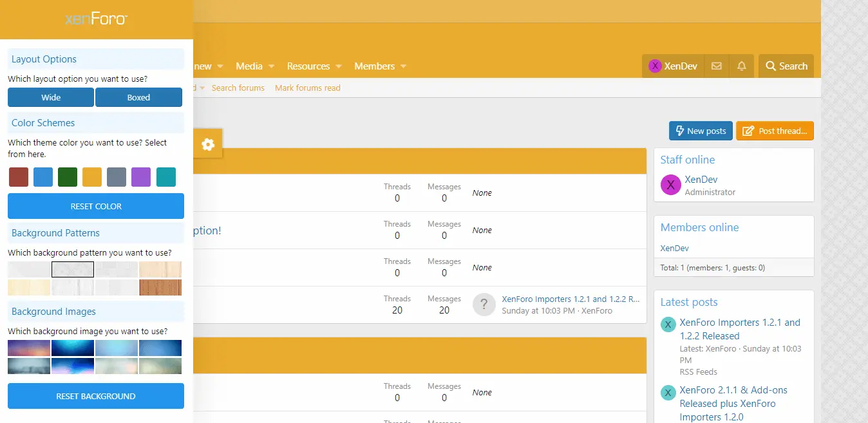The height and width of the screenshot is (423, 868).
Task: Click the 'Administrator' title under XenDev
Action: [x=710, y=192]
